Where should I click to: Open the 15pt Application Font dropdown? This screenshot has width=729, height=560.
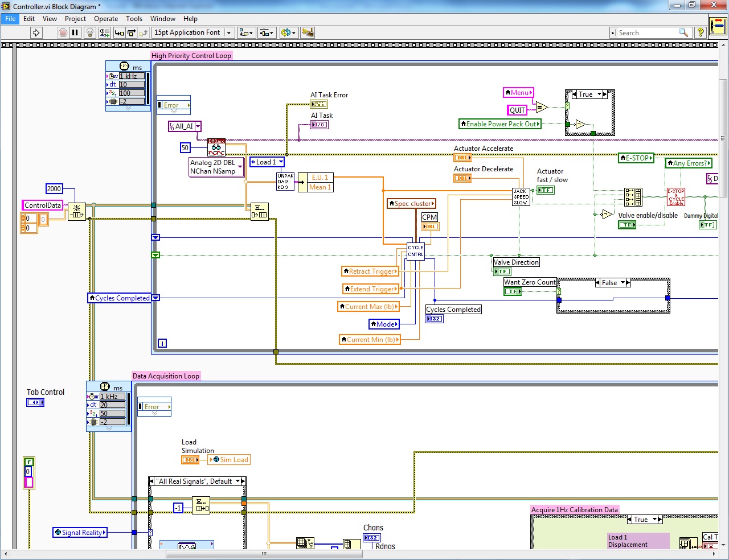pos(194,32)
